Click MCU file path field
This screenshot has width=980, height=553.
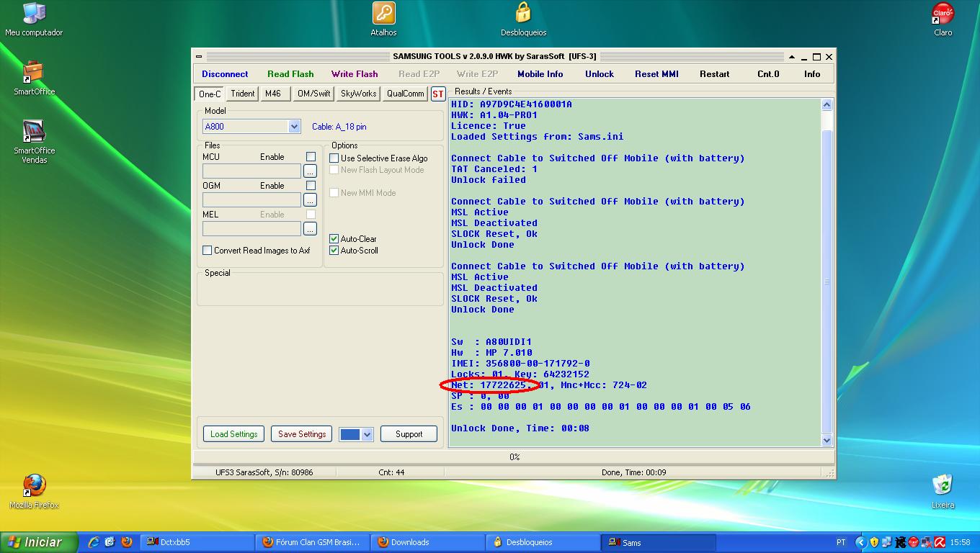[x=251, y=171]
